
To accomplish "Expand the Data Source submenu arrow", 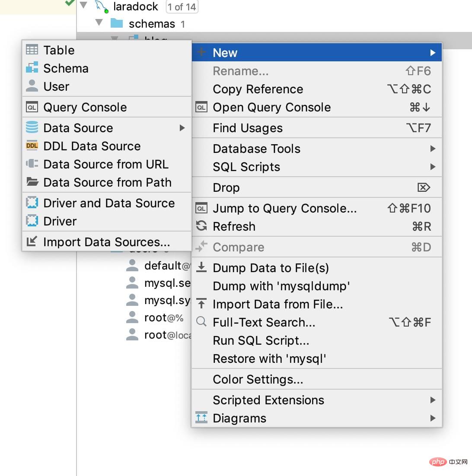I will pyautogui.click(x=182, y=128).
